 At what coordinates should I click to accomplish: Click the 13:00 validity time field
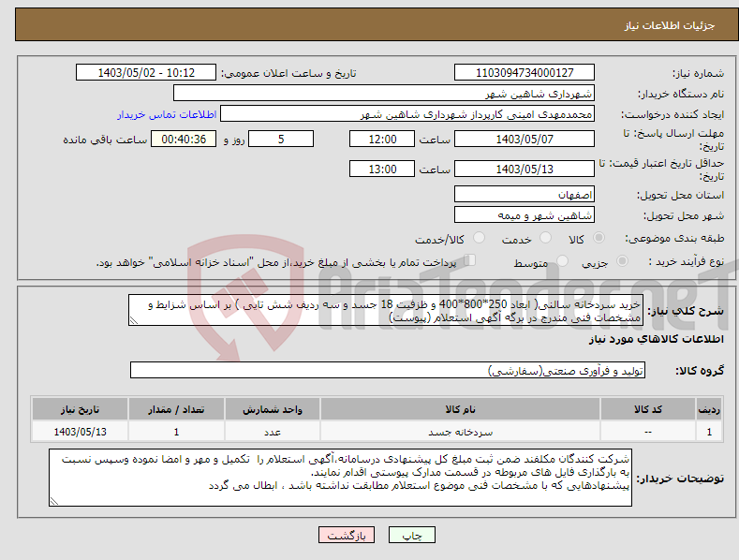[x=382, y=169]
